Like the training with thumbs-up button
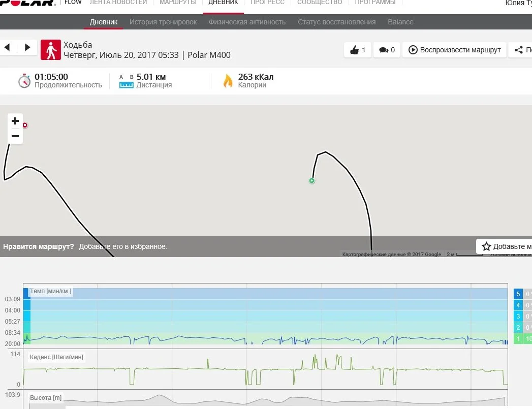The image size is (532, 409). pos(358,50)
